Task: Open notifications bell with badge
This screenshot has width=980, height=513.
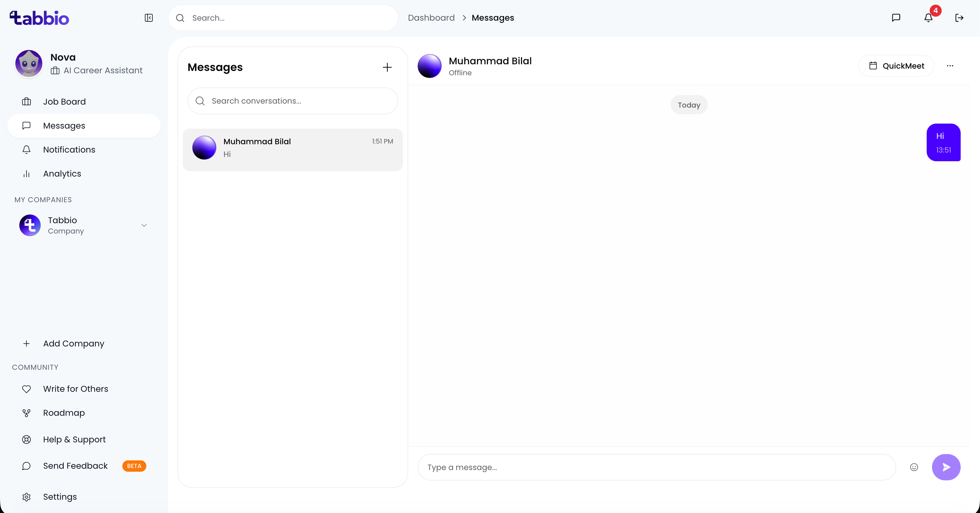Action: coord(928,18)
